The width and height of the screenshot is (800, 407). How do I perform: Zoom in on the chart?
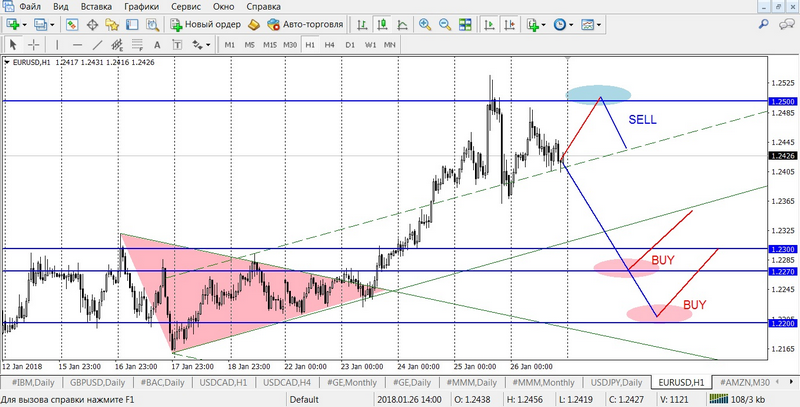pyautogui.click(x=426, y=24)
